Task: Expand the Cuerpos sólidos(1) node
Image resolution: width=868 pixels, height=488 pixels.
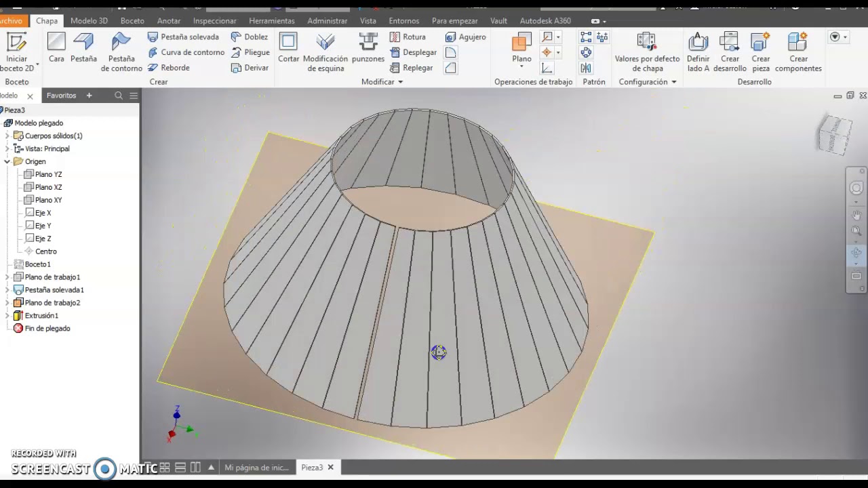Action: pyautogui.click(x=7, y=136)
